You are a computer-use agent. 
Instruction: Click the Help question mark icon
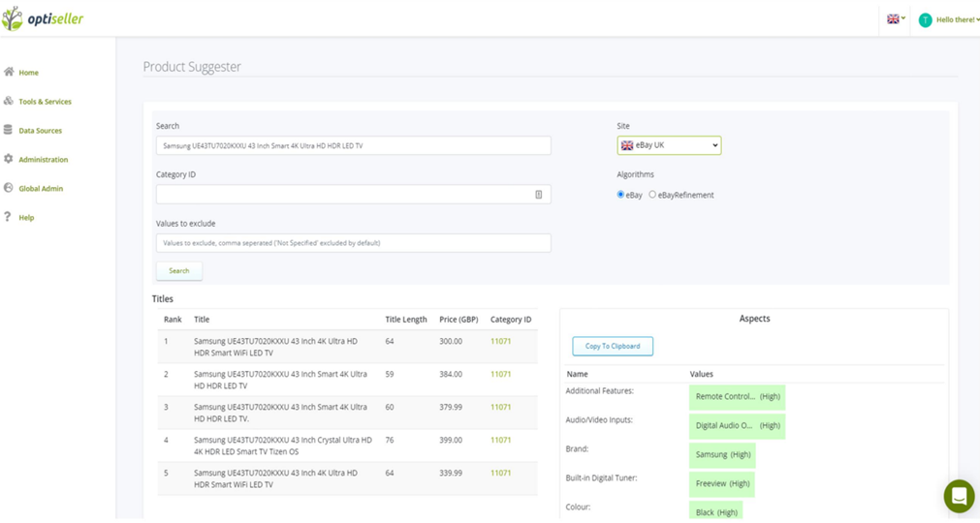[x=8, y=217]
